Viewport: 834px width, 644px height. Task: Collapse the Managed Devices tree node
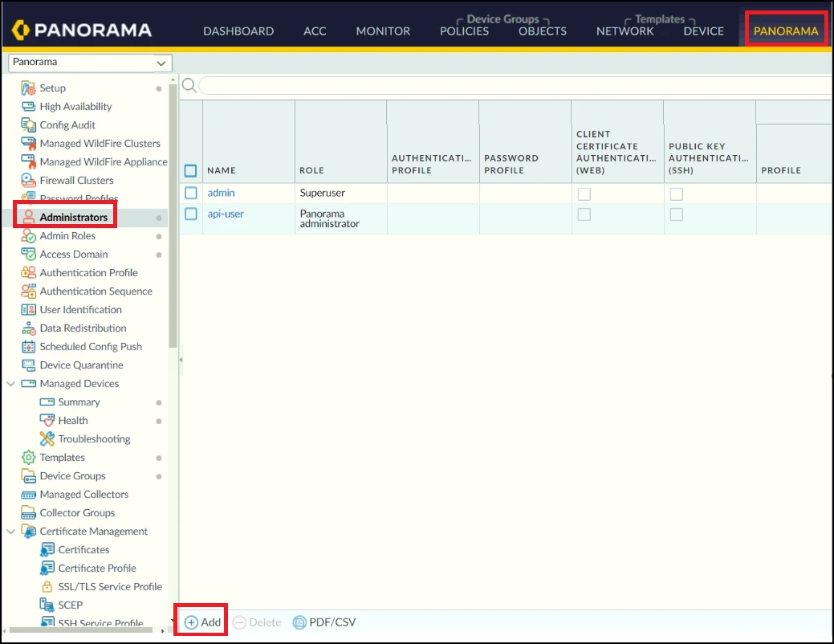tap(10, 384)
